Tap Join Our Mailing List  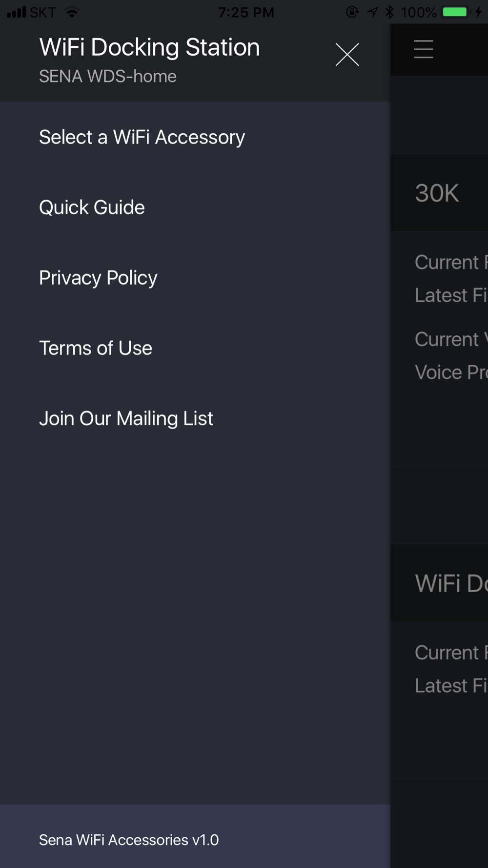(195, 418)
